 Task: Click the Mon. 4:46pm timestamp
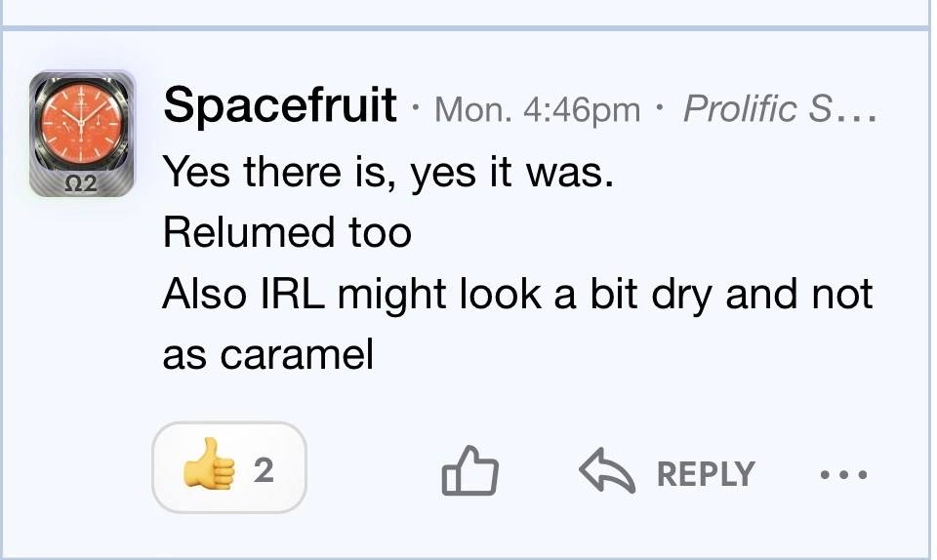(x=537, y=109)
